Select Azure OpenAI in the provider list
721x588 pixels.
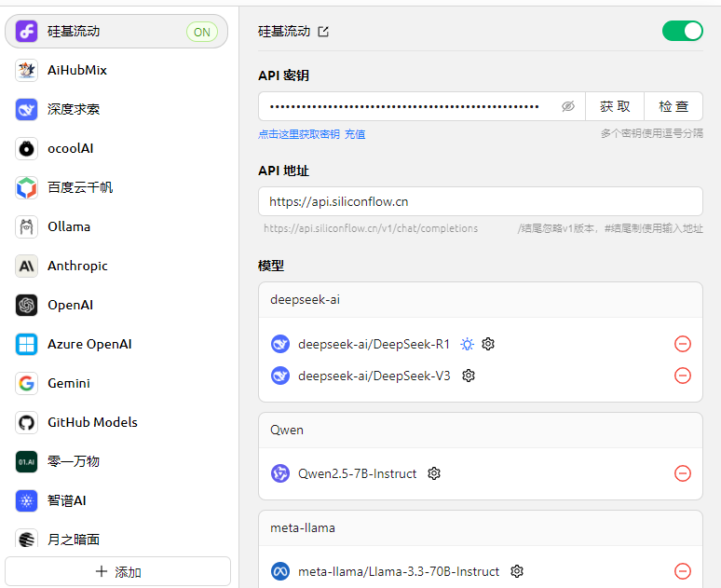[116, 344]
